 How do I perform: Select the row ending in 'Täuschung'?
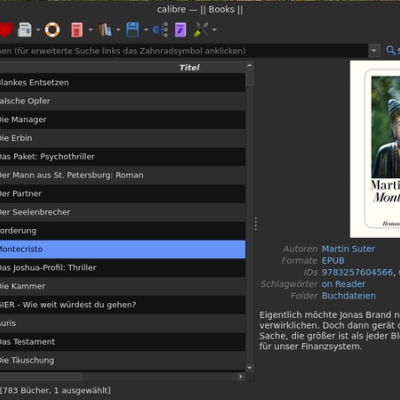[123, 360]
